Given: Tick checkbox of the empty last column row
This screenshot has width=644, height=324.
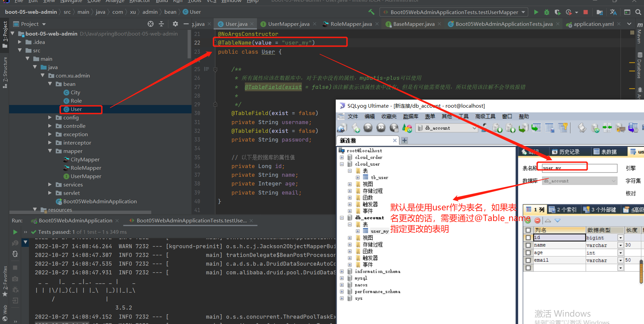Looking at the screenshot, I should (528, 268).
